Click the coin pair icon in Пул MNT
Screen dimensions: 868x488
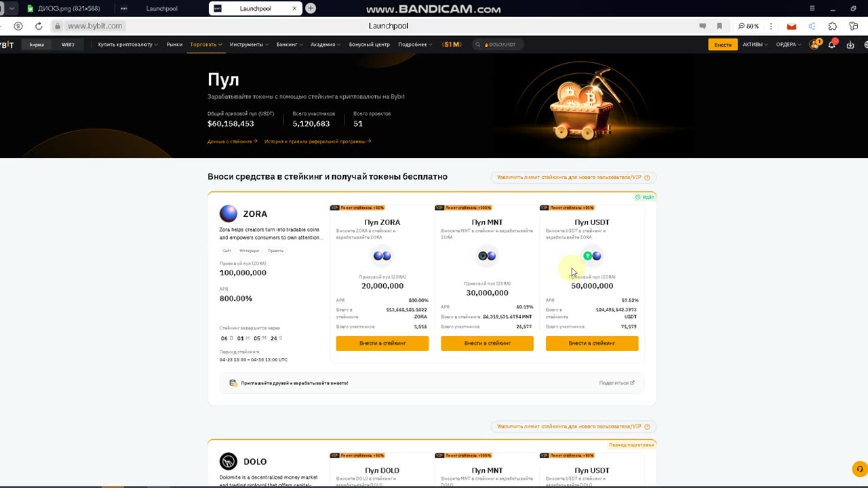coord(487,256)
